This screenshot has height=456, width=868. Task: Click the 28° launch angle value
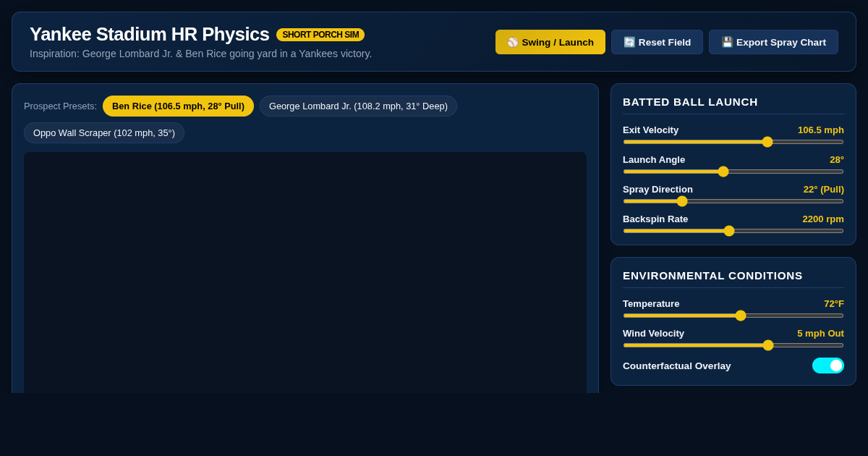(x=837, y=160)
